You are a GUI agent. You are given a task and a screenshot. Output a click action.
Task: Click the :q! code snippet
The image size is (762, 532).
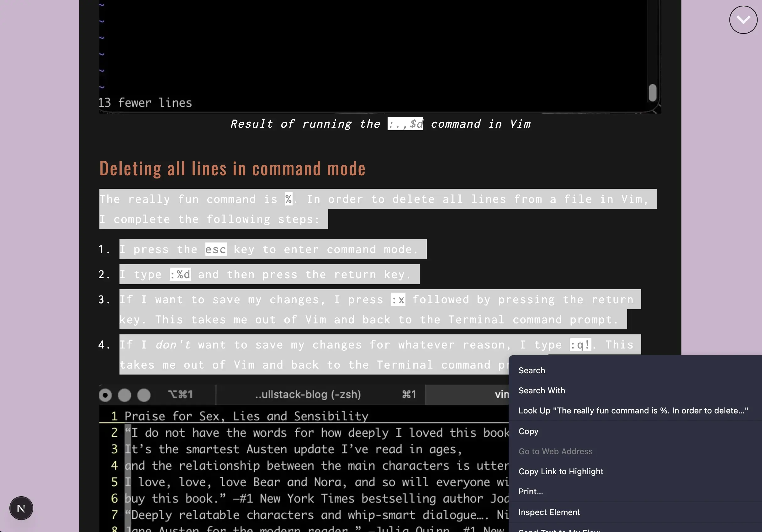[580, 345]
